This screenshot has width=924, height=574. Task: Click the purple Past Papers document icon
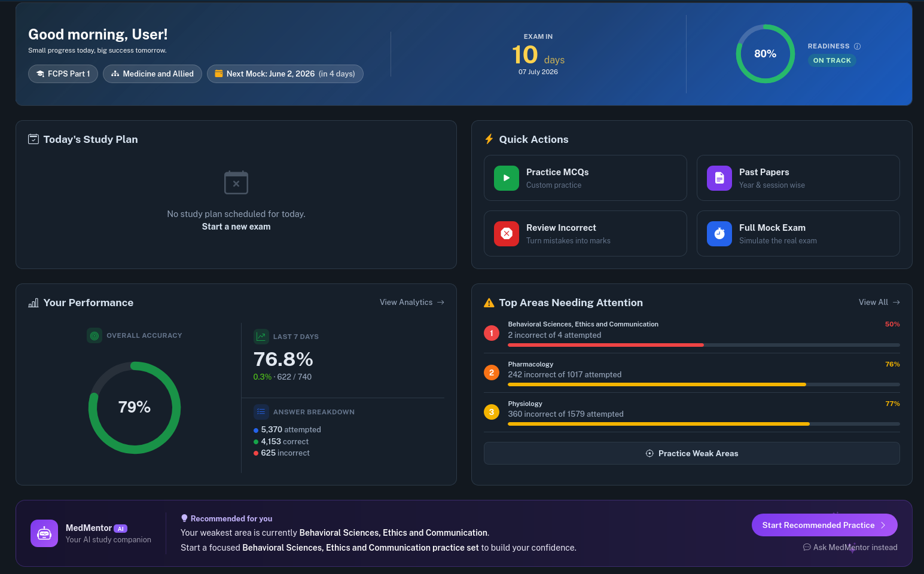[719, 178]
